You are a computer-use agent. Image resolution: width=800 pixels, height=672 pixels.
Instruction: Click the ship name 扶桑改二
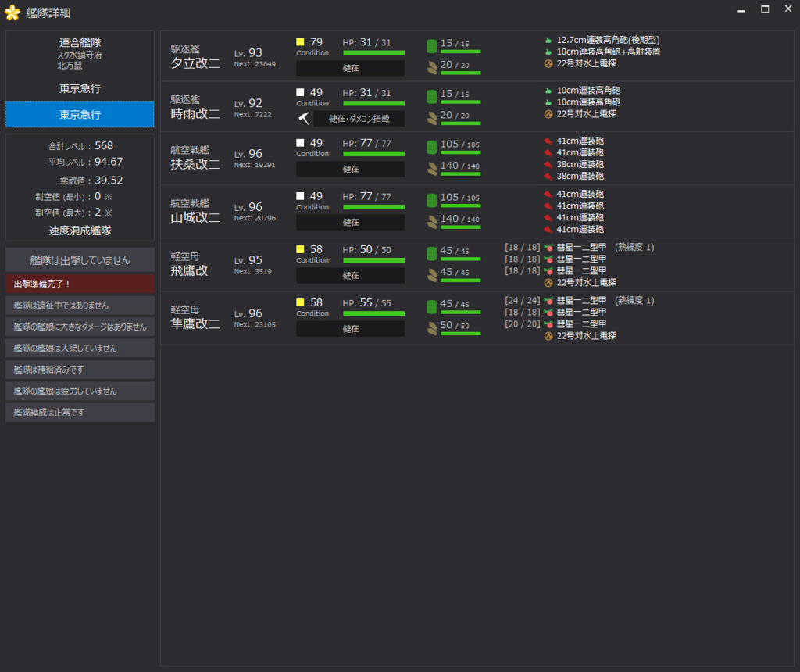click(195, 164)
